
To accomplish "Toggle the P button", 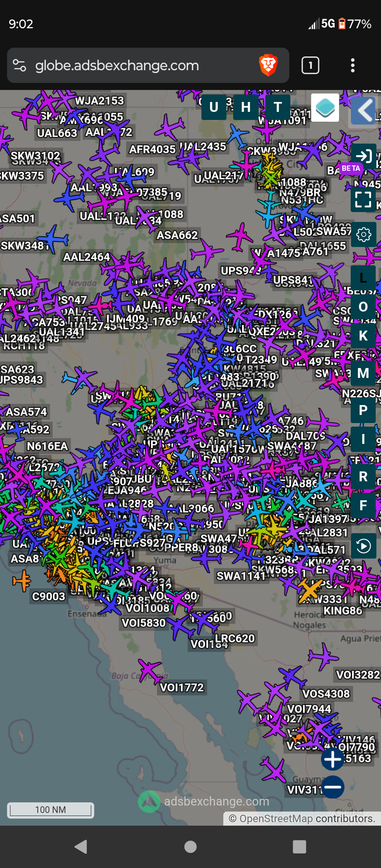I will (x=363, y=410).
